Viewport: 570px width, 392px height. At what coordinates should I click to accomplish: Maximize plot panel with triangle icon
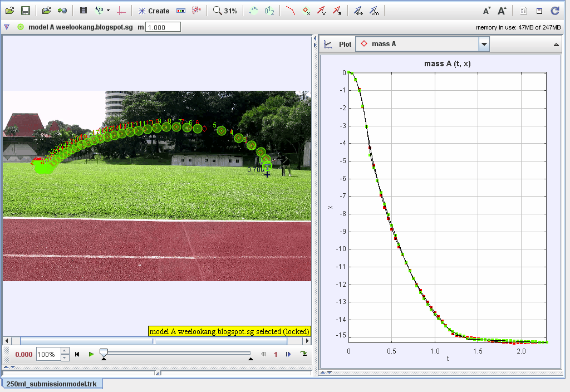[x=556, y=45]
